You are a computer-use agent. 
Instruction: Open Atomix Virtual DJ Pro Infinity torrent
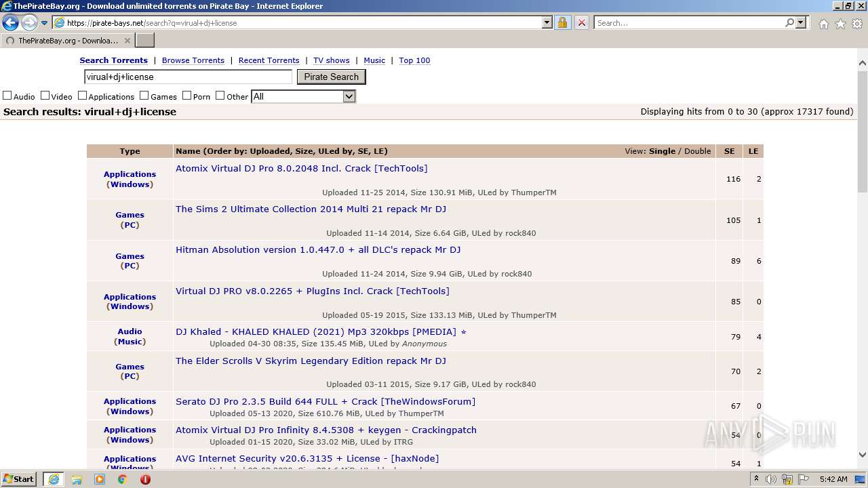tap(326, 430)
